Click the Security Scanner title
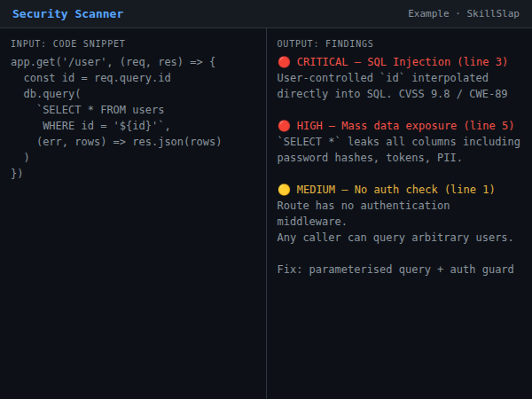532x399 pixels. [67, 14]
